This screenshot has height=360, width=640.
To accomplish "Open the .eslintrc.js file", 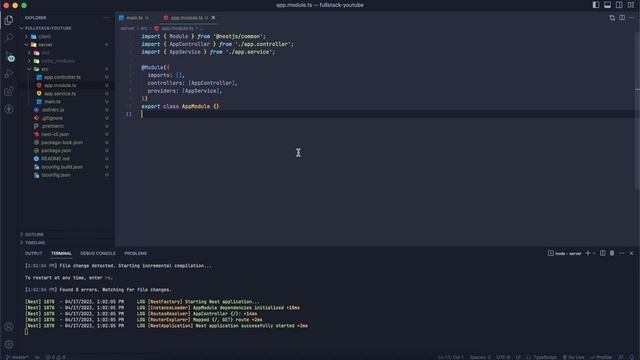I will [53, 110].
